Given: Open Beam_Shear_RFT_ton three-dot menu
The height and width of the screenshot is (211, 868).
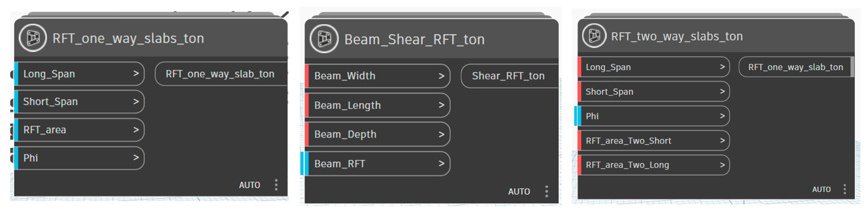Looking at the screenshot, I should point(547,191).
